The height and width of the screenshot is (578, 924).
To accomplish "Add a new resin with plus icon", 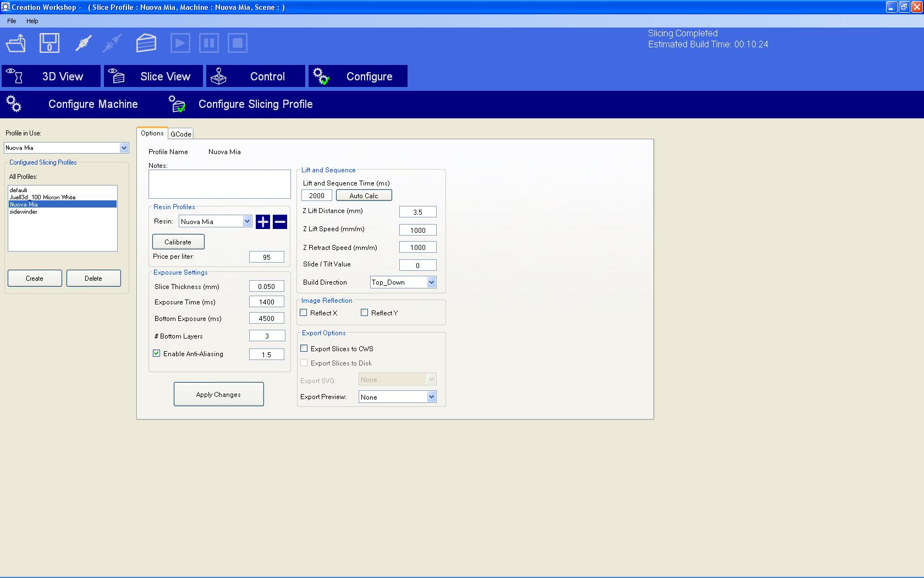I will coord(263,222).
